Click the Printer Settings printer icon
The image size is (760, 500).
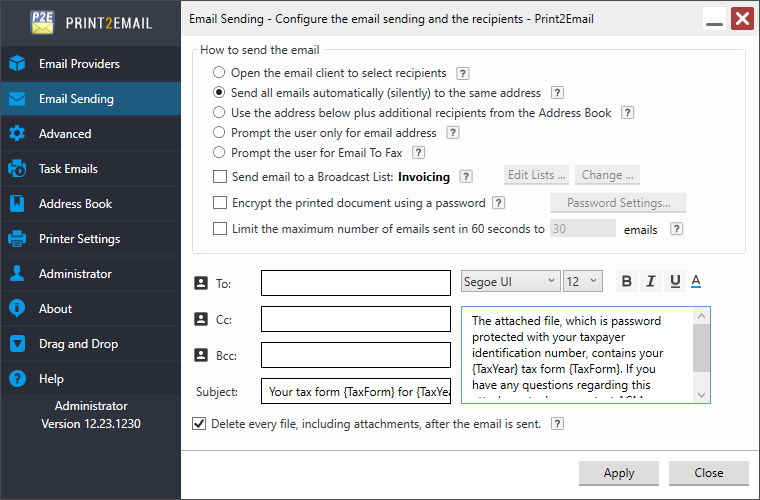17,238
